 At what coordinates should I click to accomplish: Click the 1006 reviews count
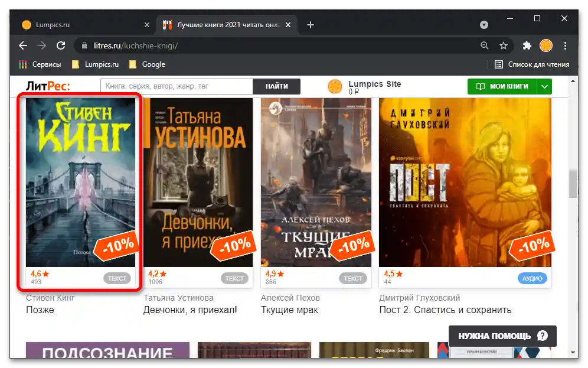(x=155, y=282)
